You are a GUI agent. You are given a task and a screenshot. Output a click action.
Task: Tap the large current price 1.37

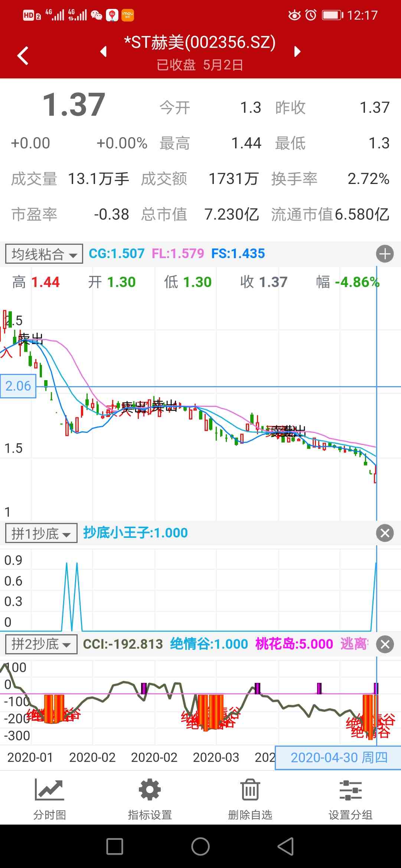pos(74,105)
